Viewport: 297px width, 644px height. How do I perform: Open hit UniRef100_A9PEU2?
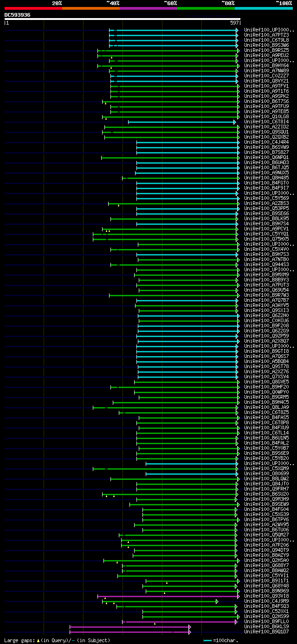point(267,55)
